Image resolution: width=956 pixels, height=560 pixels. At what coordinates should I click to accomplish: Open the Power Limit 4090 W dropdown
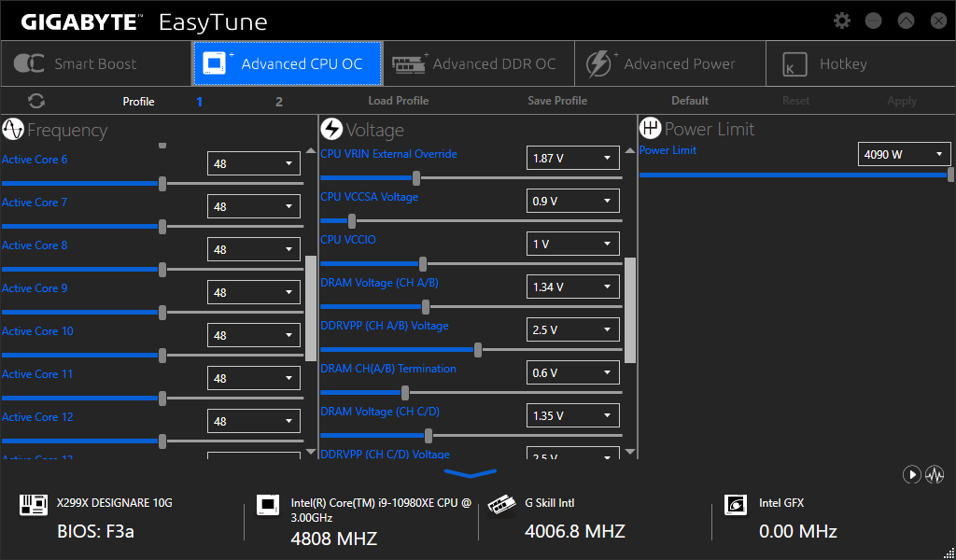coord(904,154)
